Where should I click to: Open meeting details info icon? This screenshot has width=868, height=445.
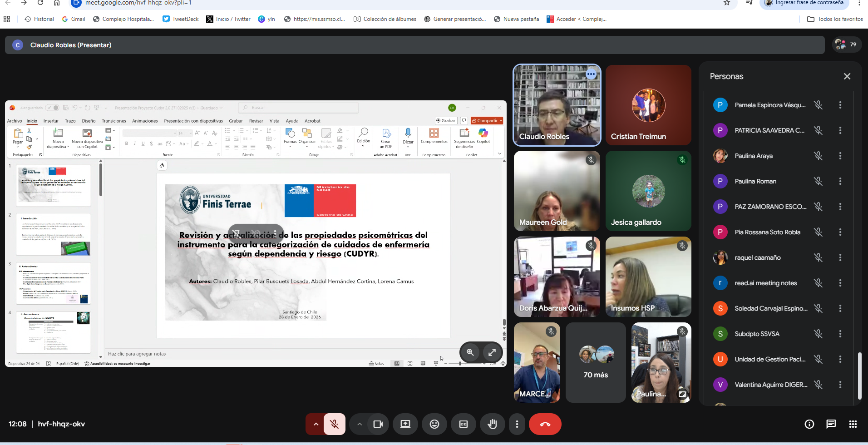pyautogui.click(x=809, y=424)
